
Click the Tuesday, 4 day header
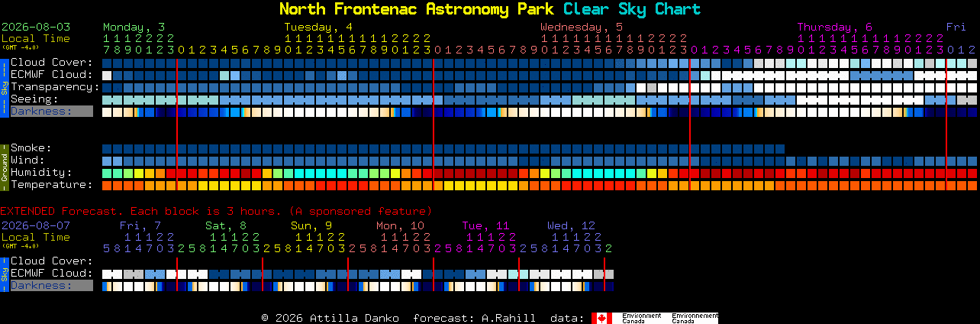pos(318,27)
